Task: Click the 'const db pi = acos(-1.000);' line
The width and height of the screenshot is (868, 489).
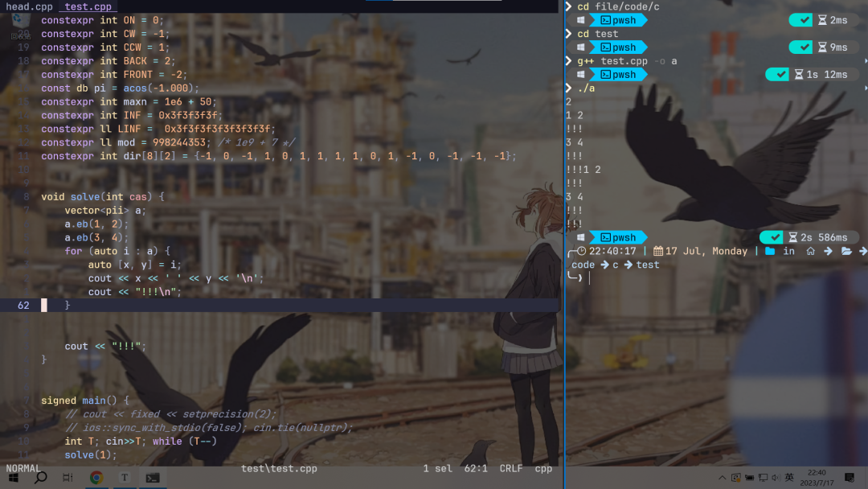Action: click(120, 88)
